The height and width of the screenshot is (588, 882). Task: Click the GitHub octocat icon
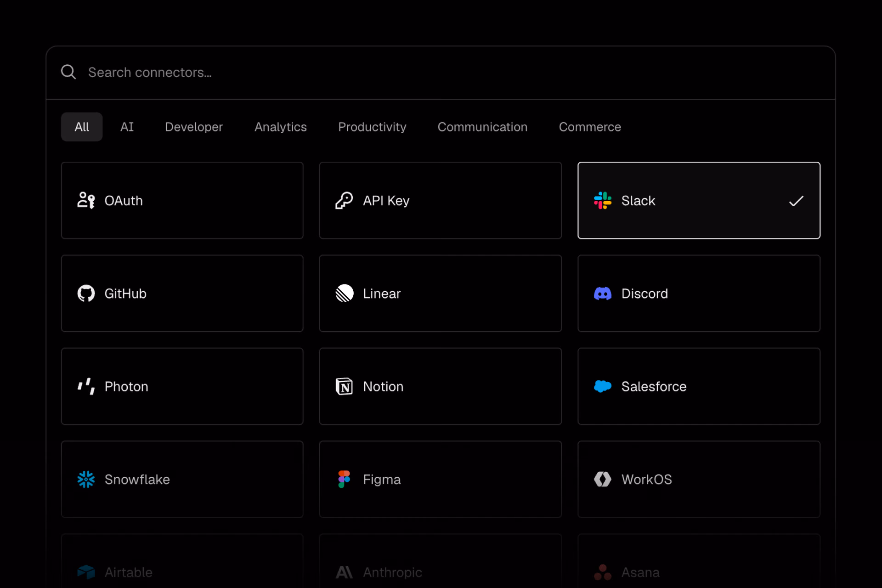point(86,294)
